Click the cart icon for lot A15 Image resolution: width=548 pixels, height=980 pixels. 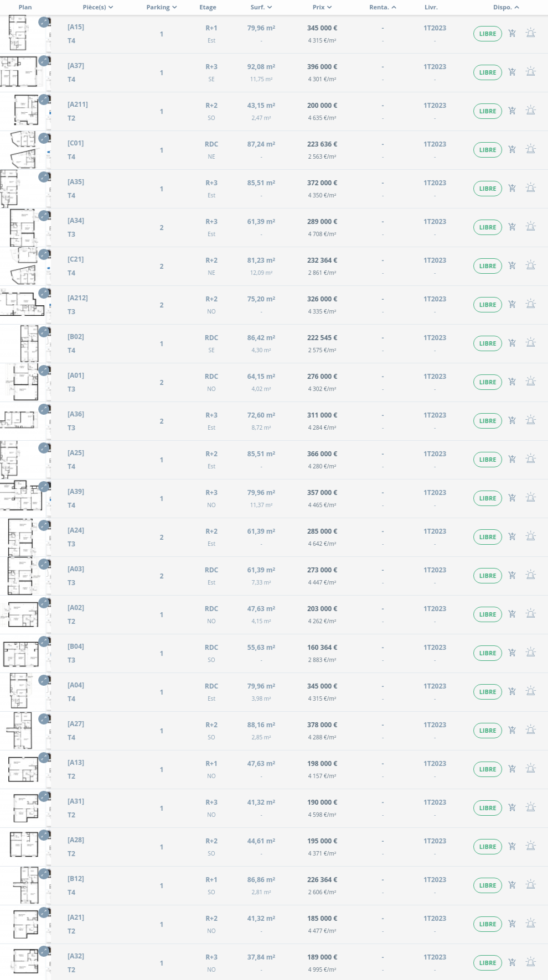512,34
